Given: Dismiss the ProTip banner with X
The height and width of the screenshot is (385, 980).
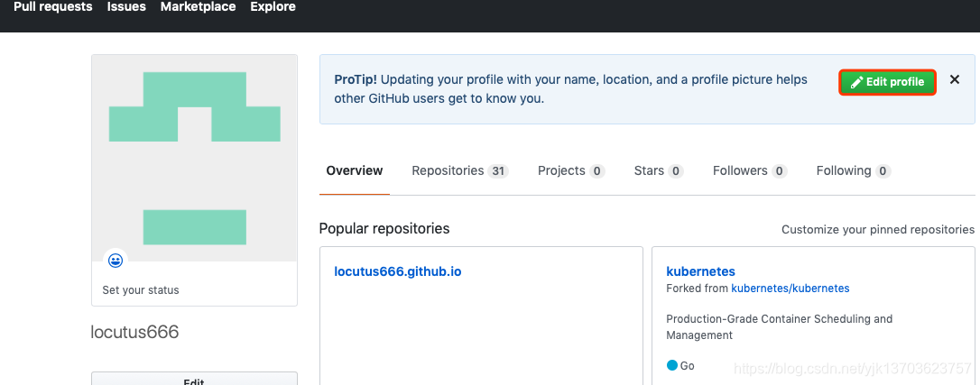Looking at the screenshot, I should click(x=955, y=80).
